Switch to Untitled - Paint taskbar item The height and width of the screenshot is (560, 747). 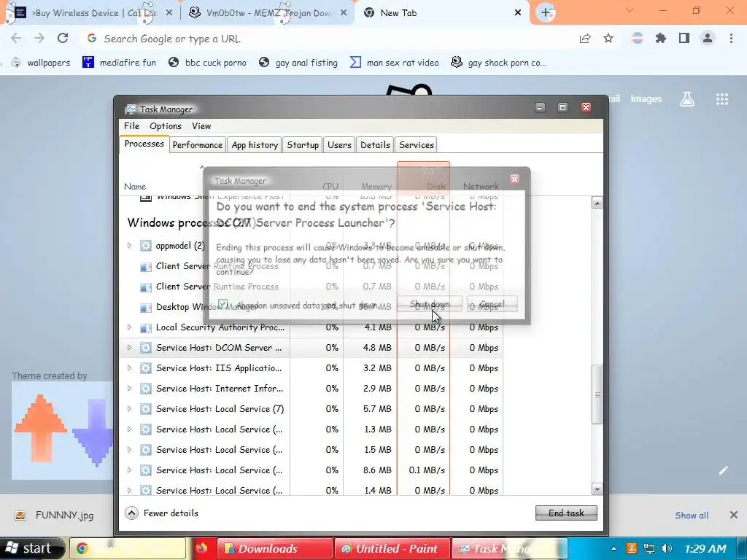[x=392, y=548]
